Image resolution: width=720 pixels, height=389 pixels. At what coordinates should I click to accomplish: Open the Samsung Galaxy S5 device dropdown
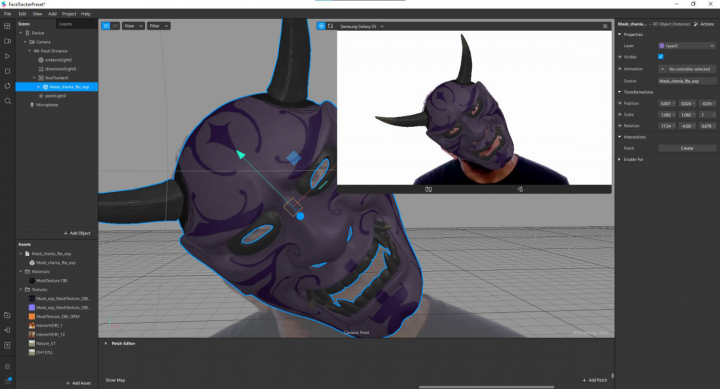click(361, 27)
